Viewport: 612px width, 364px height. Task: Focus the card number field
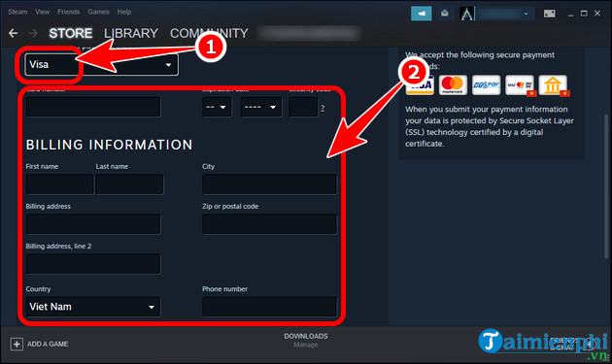93,107
